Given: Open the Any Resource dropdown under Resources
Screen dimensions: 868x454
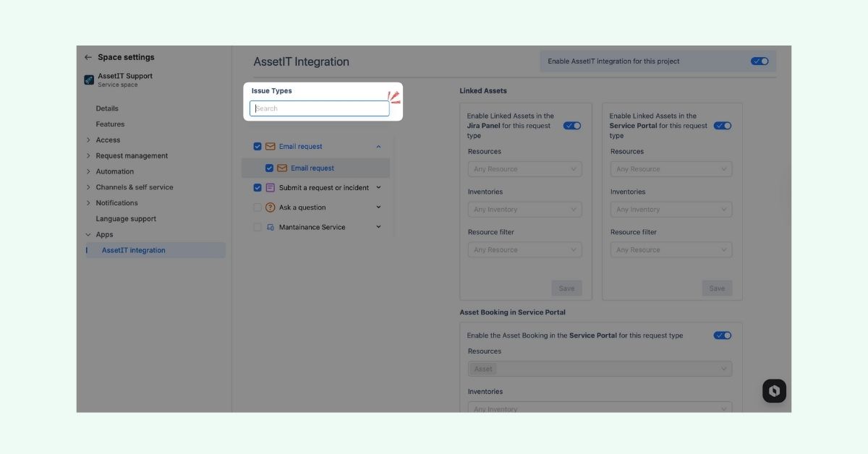Looking at the screenshot, I should coord(524,168).
